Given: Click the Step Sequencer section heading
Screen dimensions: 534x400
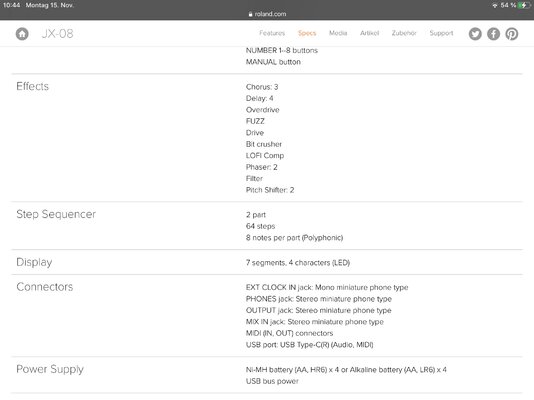Looking at the screenshot, I should 56,214.
